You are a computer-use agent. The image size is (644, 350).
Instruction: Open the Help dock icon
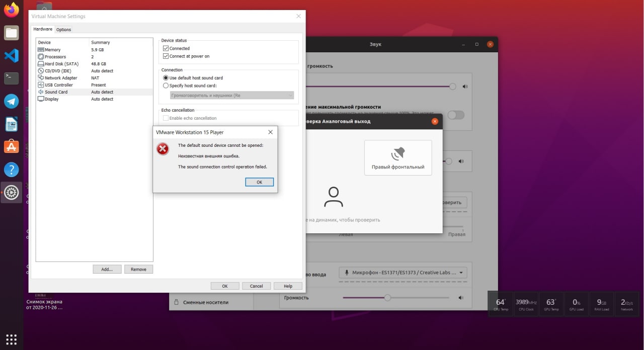11,169
